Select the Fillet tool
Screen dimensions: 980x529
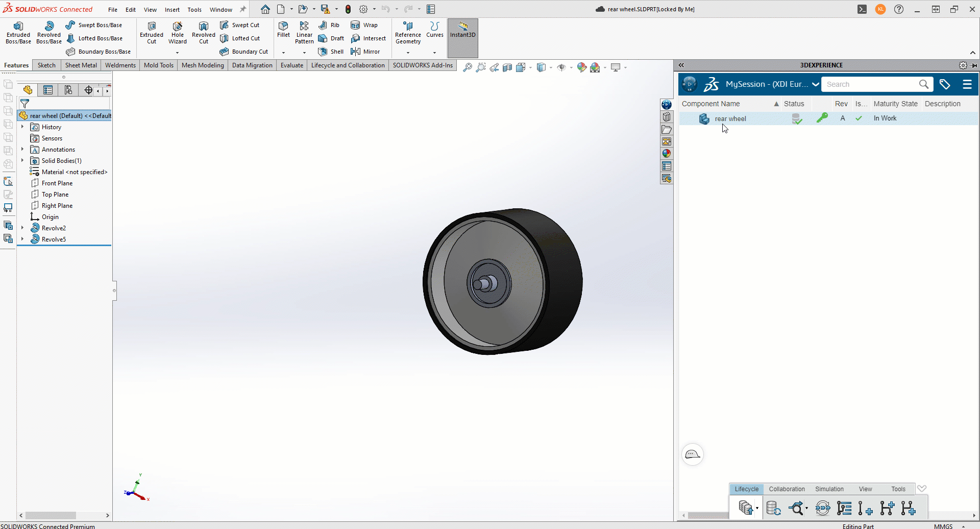pyautogui.click(x=283, y=30)
